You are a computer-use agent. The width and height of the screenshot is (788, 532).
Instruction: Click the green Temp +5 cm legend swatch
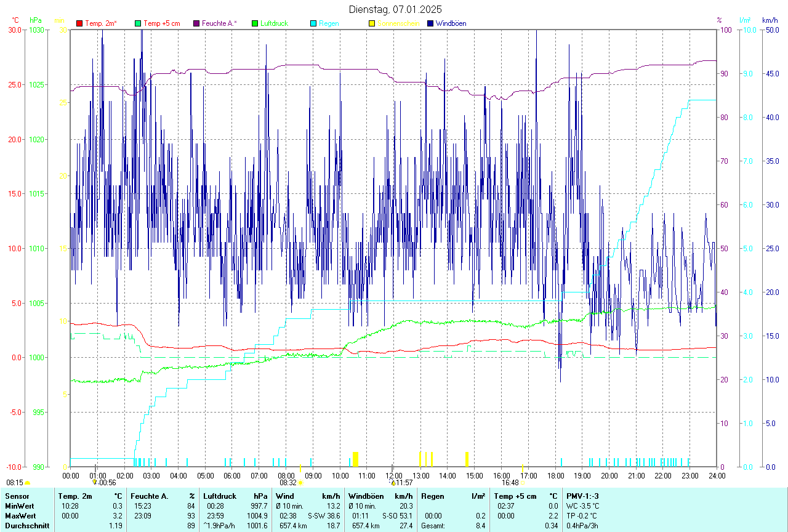point(138,23)
